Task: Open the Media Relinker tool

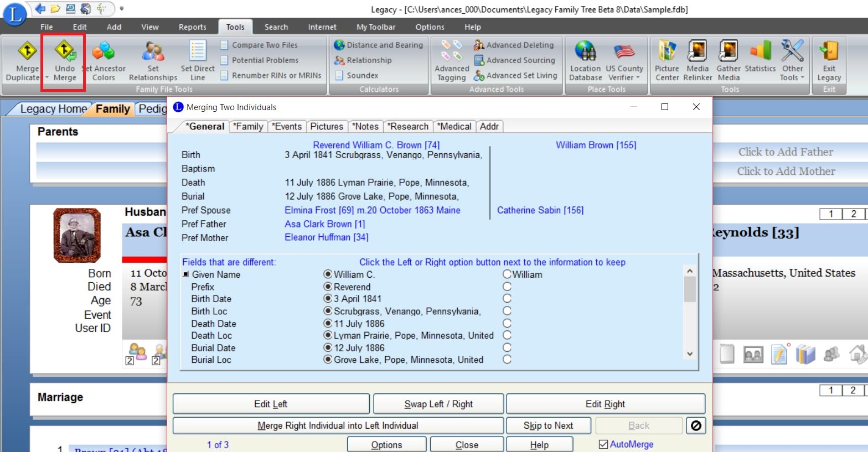Action: coord(697,61)
